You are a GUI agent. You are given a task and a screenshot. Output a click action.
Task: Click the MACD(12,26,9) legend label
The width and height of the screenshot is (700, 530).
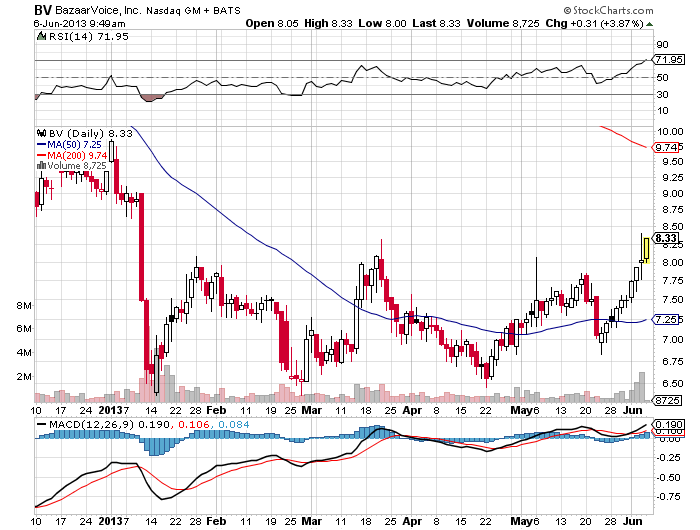tap(91, 424)
